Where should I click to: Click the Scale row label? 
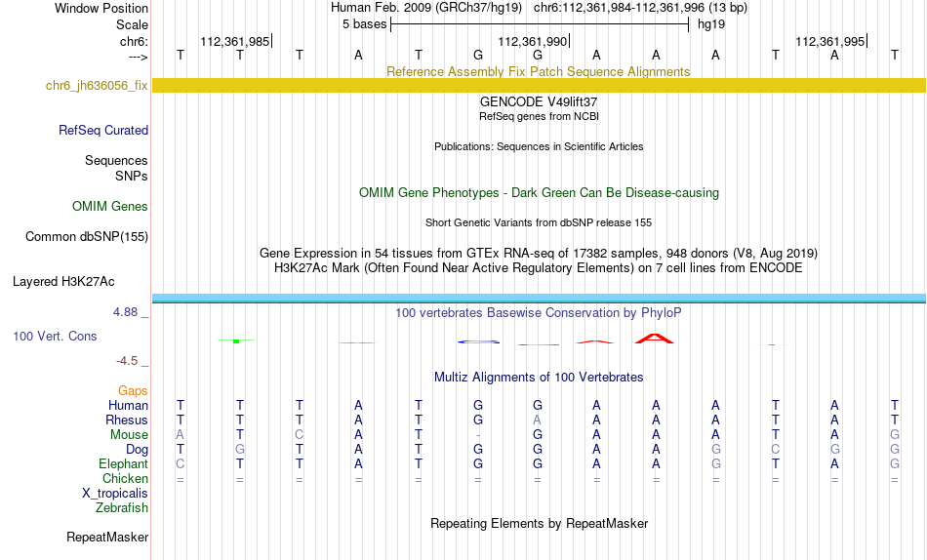coord(132,24)
